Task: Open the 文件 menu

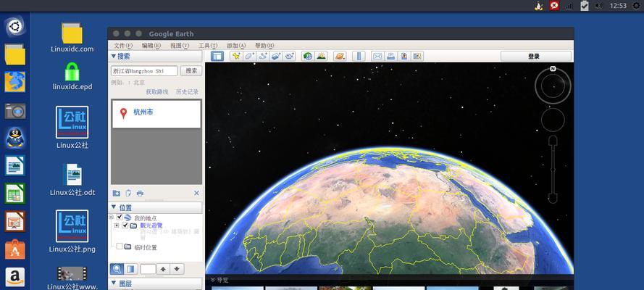Action: tap(123, 46)
